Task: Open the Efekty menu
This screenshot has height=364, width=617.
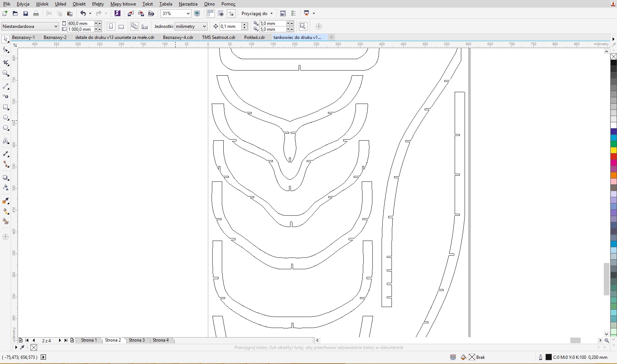Action: (98, 4)
